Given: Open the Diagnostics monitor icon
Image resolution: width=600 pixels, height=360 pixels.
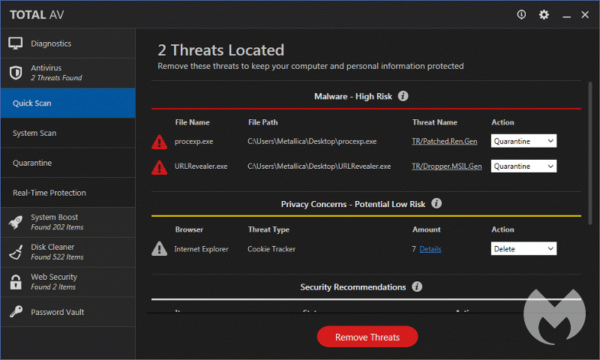Looking at the screenshot, I should pyautogui.click(x=15, y=44).
